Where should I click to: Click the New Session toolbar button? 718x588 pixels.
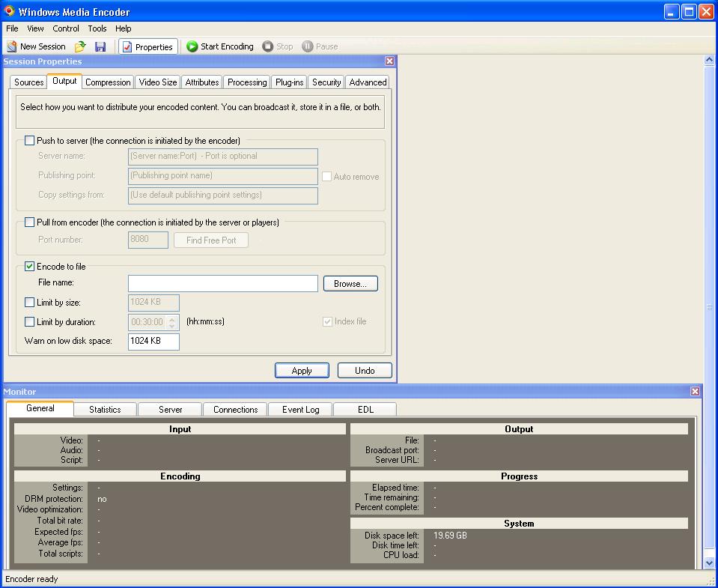[x=36, y=46]
